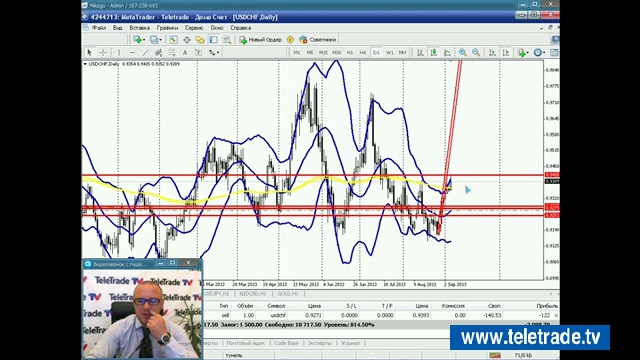This screenshot has width=640, height=360.
Task: Select the Fibonacci retracement tool
Action: (x=172, y=52)
